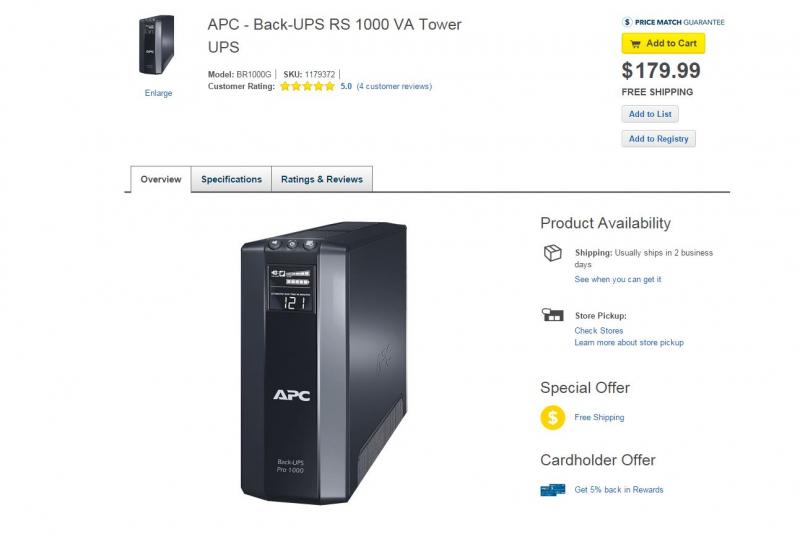800x534 pixels.
Task: Switch to the Specifications tab
Action: [231, 179]
